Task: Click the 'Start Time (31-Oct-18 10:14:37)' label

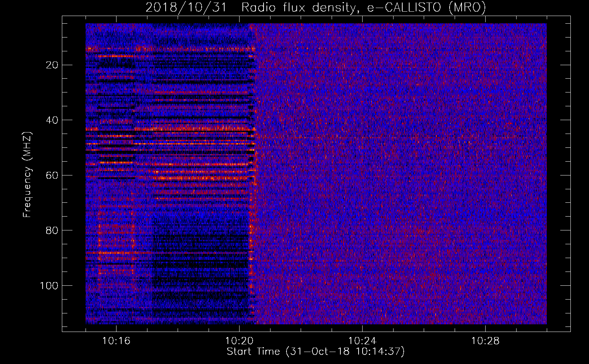Action: pyautogui.click(x=316, y=352)
